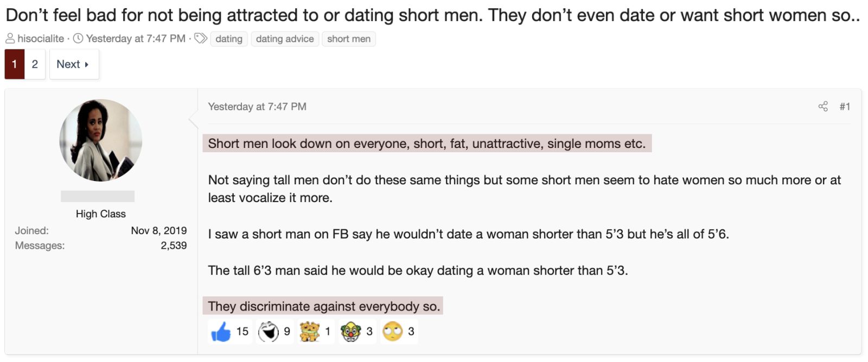Screen dimensions: 868x362
Task: Open the 'short men' tag
Action: (349, 39)
